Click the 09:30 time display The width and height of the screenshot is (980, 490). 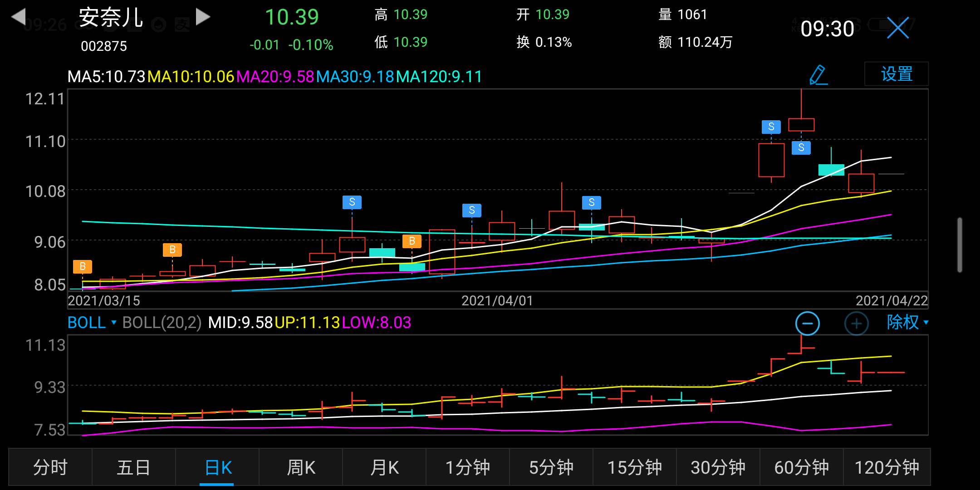click(827, 29)
